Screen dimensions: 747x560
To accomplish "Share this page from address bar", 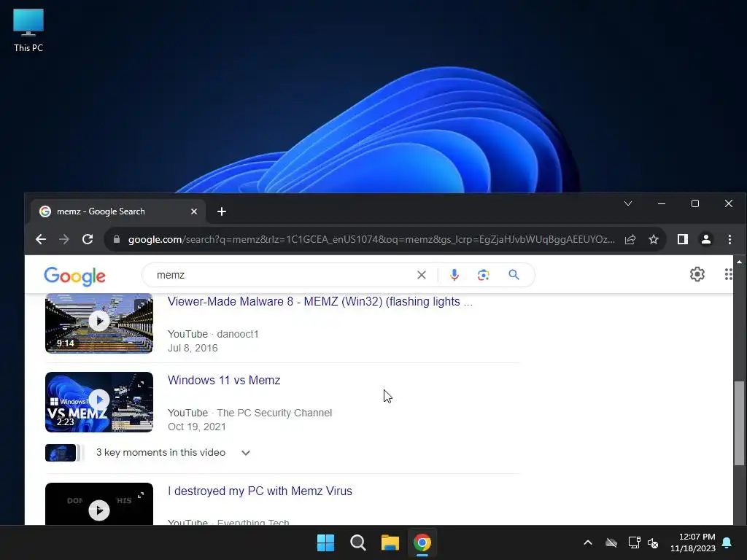I will click(630, 239).
